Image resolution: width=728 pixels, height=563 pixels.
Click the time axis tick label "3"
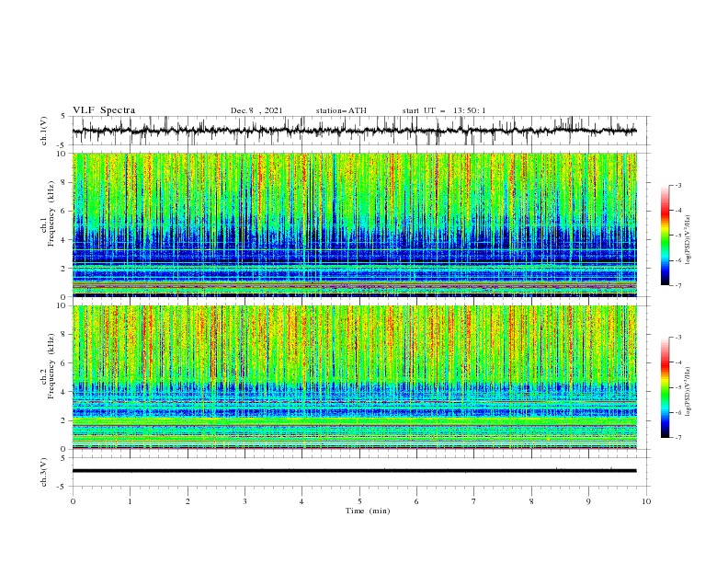245,501
